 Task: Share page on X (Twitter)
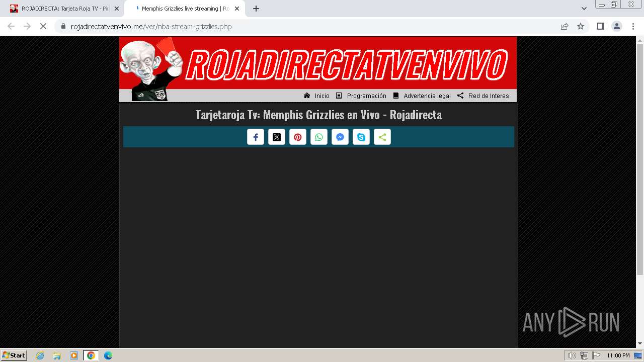click(x=277, y=137)
